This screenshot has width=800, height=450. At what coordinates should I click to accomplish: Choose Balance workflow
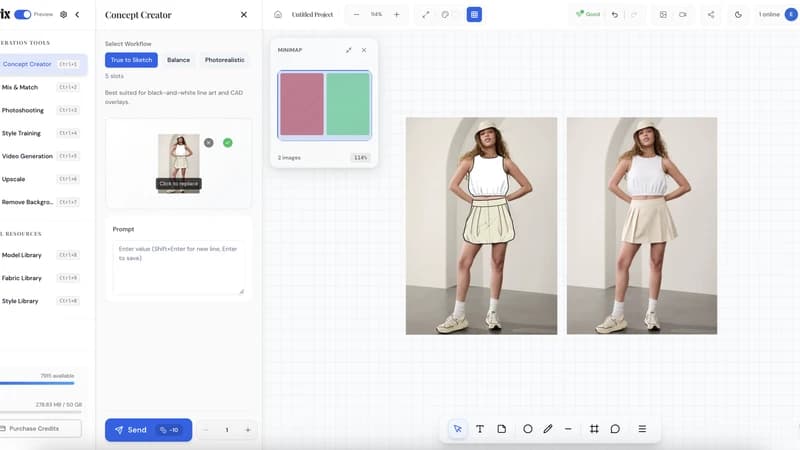179,60
